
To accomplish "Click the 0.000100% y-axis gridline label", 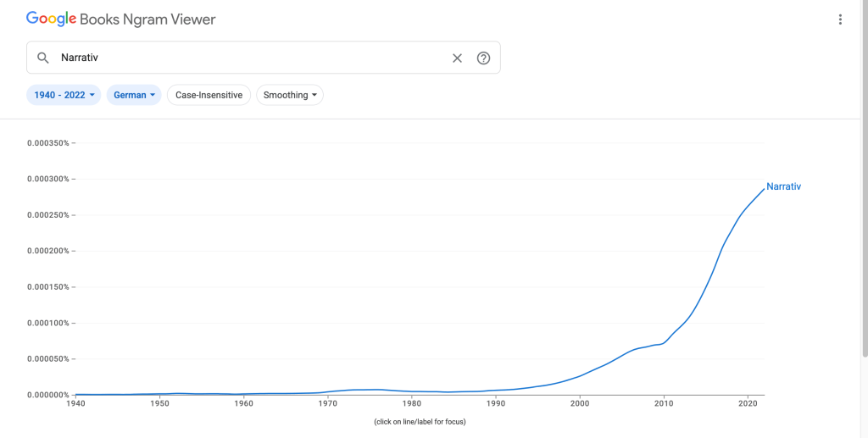I will (x=47, y=323).
